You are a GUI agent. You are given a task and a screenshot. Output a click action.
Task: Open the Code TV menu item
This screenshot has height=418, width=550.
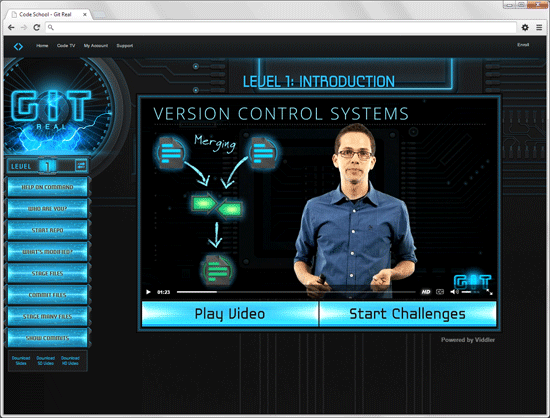[x=66, y=46]
